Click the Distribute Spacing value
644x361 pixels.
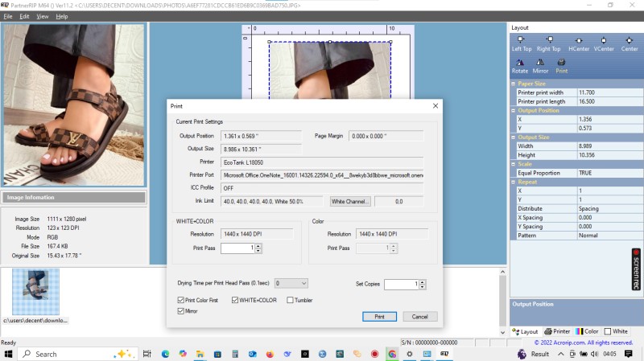pyautogui.click(x=610, y=209)
